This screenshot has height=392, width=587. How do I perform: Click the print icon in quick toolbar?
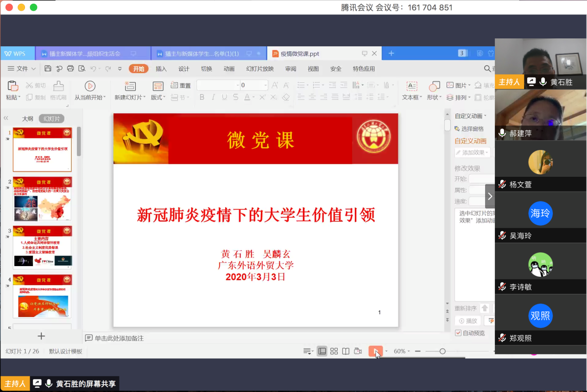point(70,69)
